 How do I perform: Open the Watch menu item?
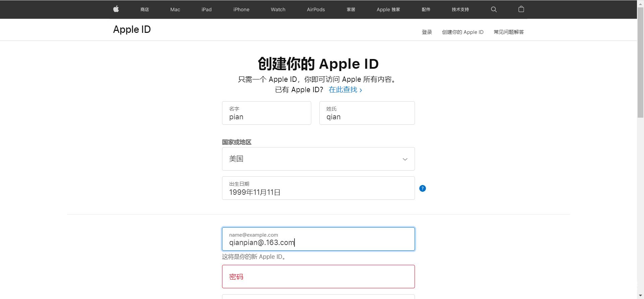pos(278,9)
